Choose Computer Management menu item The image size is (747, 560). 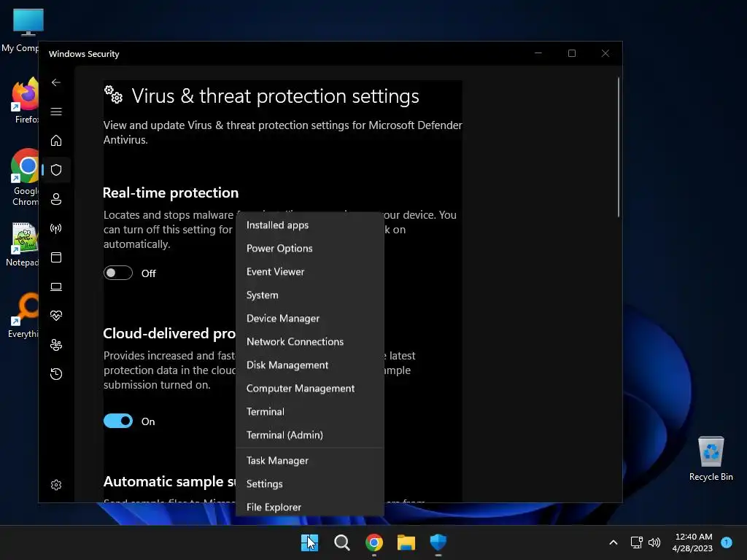tap(309, 388)
